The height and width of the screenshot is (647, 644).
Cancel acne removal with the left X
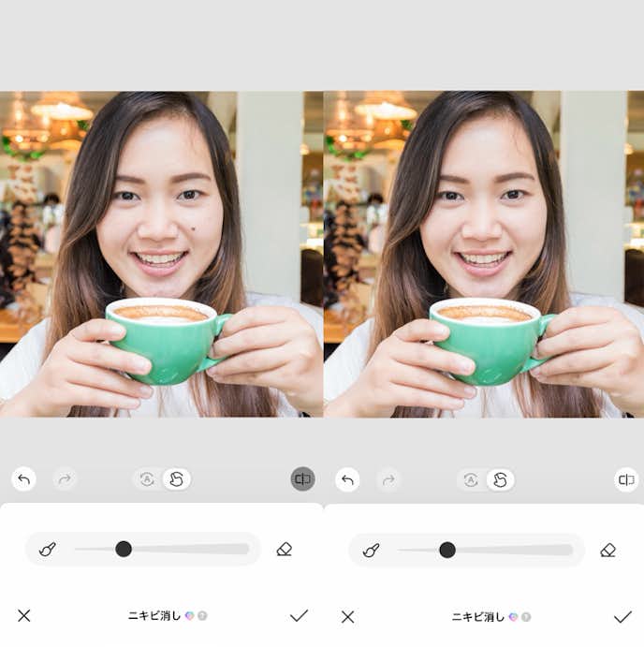(x=24, y=615)
